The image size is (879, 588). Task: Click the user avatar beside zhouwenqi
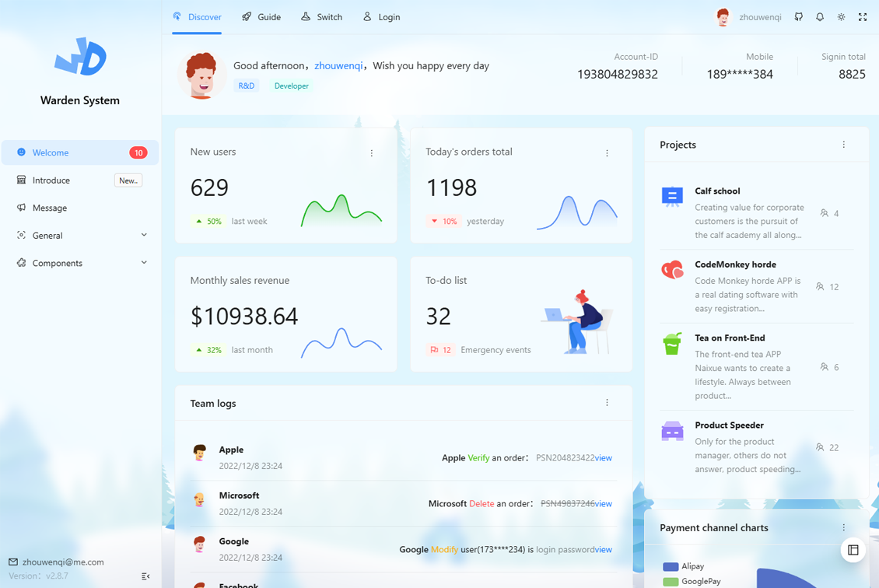click(723, 17)
